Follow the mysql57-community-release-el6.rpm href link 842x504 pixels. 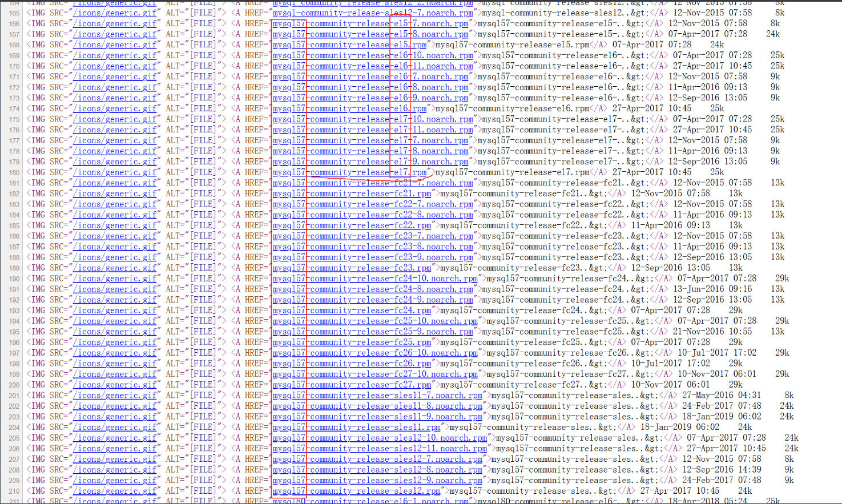coord(349,108)
